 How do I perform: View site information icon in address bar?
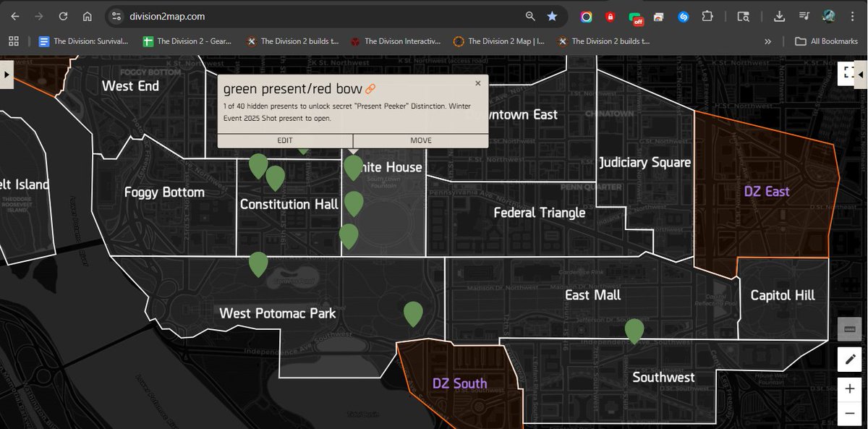[x=118, y=16]
